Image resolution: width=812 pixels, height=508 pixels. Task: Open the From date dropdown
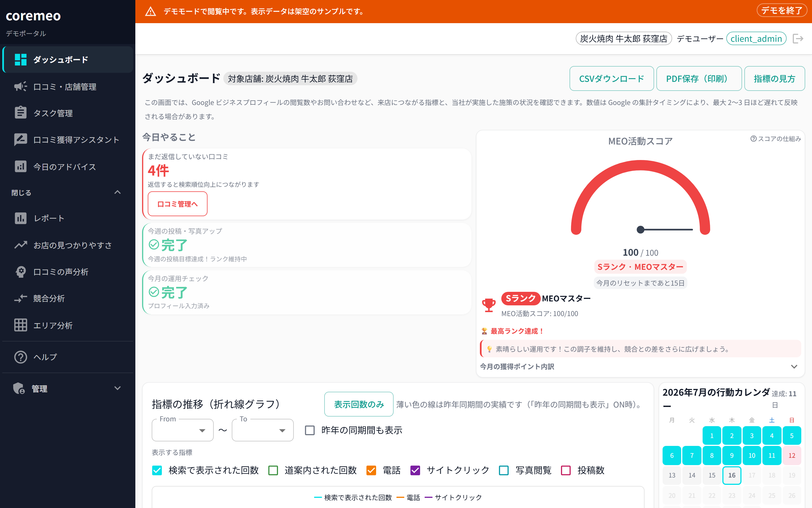pos(182,430)
